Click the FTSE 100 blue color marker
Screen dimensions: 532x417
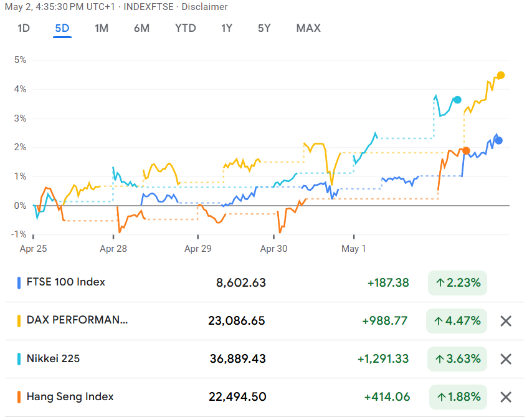[19, 283]
